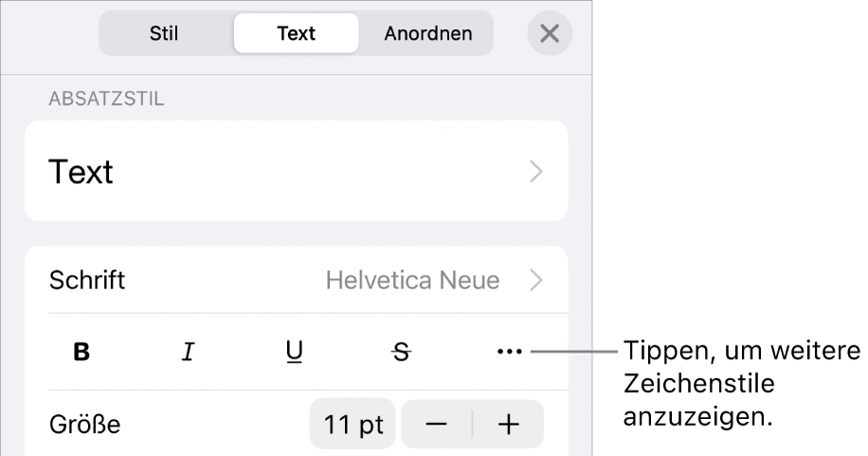
Task: Click the callout text about Zeichenstile
Action: [739, 383]
